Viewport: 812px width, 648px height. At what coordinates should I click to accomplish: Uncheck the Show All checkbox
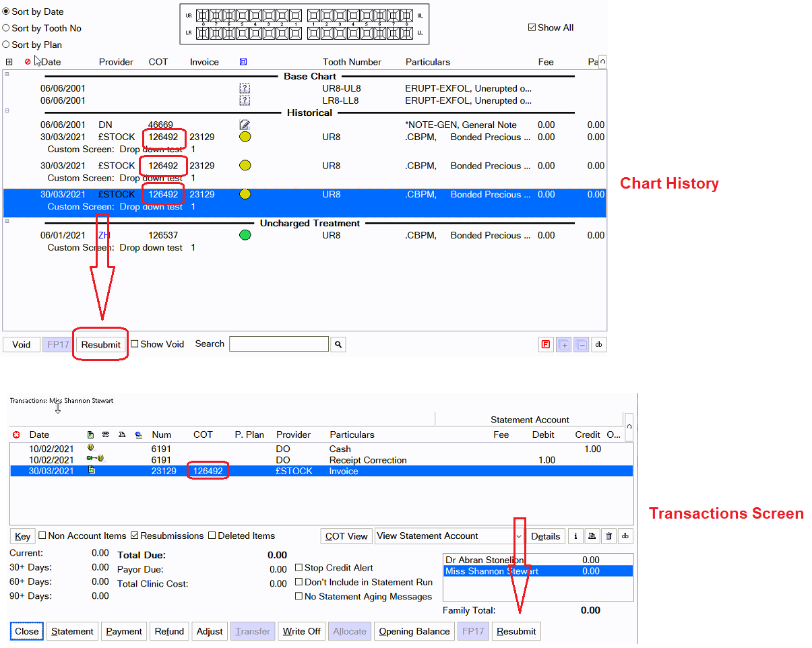point(532,28)
